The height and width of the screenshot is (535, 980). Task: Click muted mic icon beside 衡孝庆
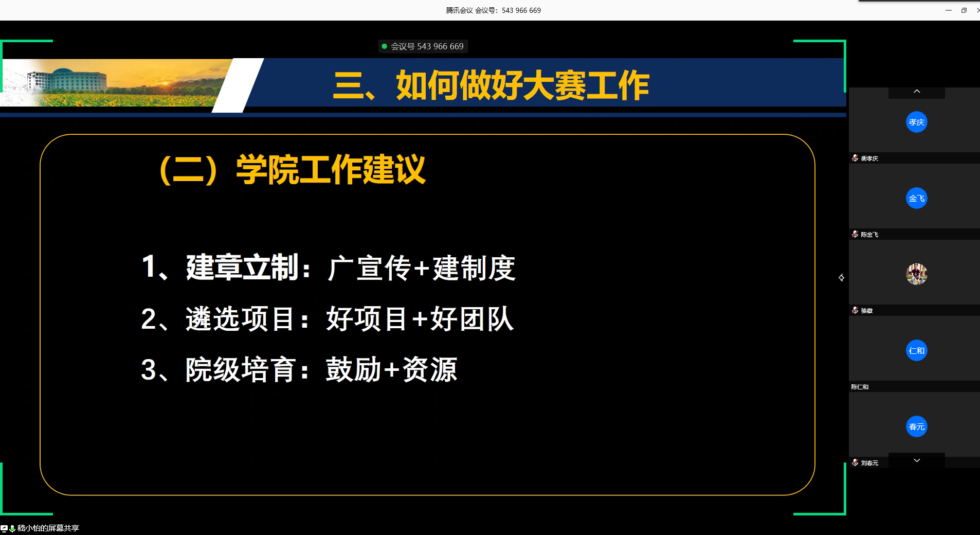coord(855,158)
